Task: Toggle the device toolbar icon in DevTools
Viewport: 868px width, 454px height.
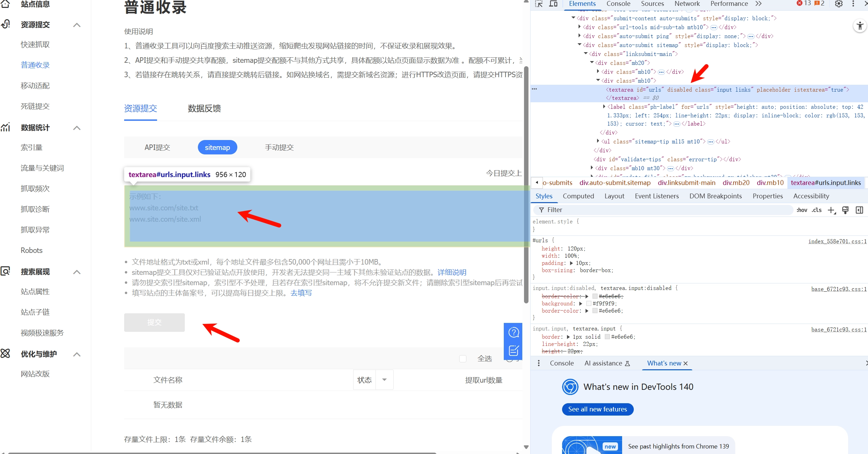Action: pos(553,4)
